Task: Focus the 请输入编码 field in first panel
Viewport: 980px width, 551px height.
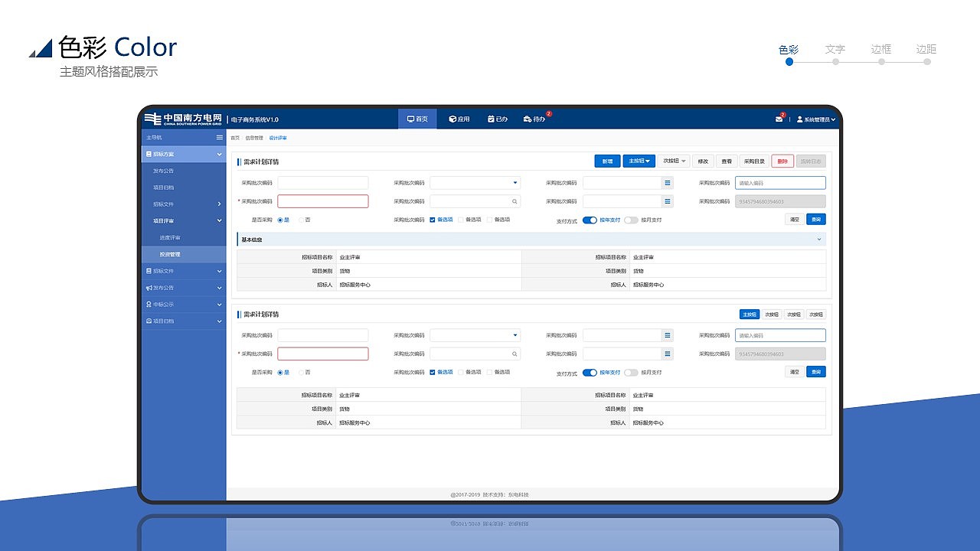Action: (780, 183)
